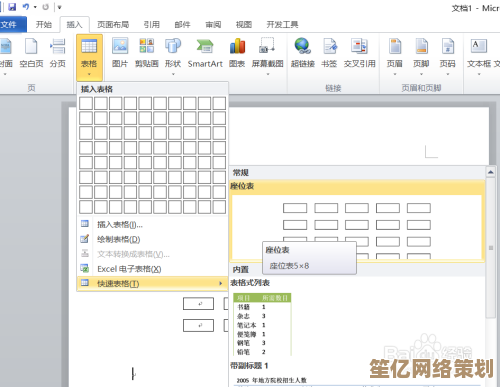
Task: Click the gallery scrollbar up arrow
Action: coord(490,172)
